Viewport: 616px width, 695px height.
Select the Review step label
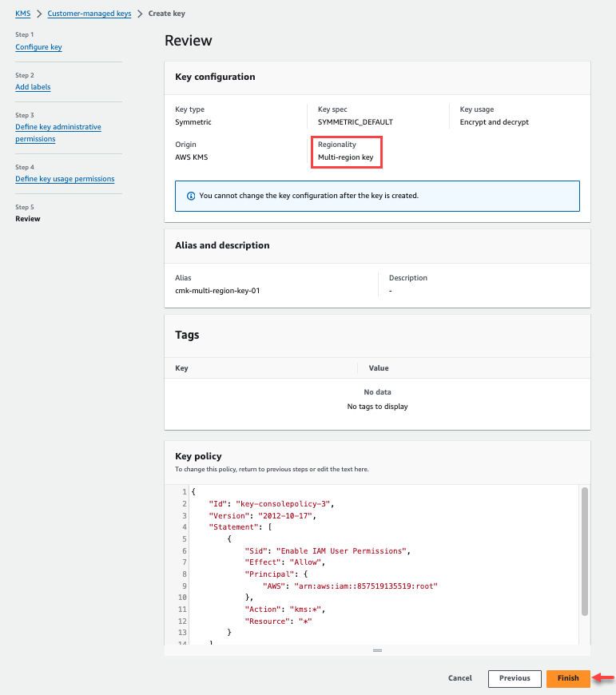point(27,219)
